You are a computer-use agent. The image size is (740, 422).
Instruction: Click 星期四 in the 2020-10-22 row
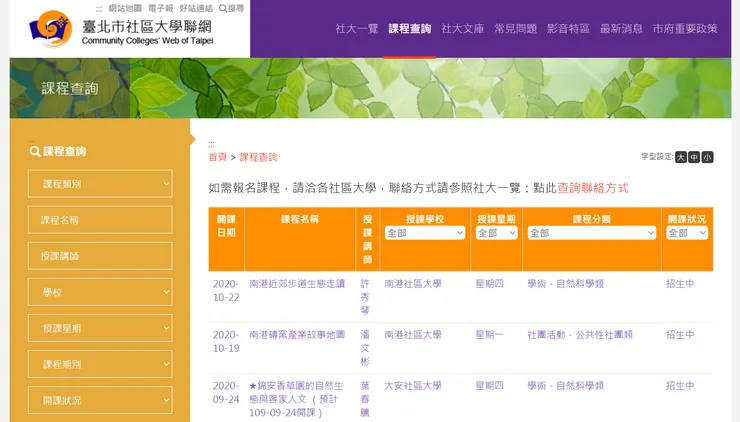(x=489, y=284)
